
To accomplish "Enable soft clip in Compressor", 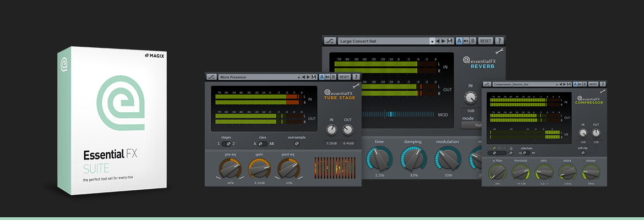I will (585, 153).
